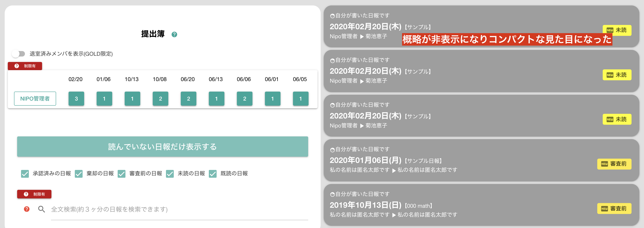Screen dimensions: 644x228
Task: Open the second 2020年02月20日(木) サンプル card title
Action: [380, 71]
